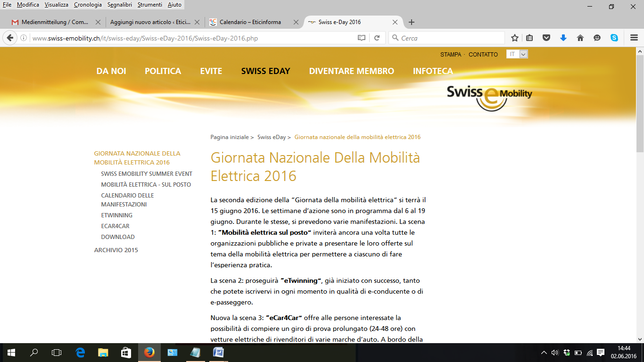This screenshot has width=644, height=362.
Task: Open the taskbar search magnifier
Action: 34,353
